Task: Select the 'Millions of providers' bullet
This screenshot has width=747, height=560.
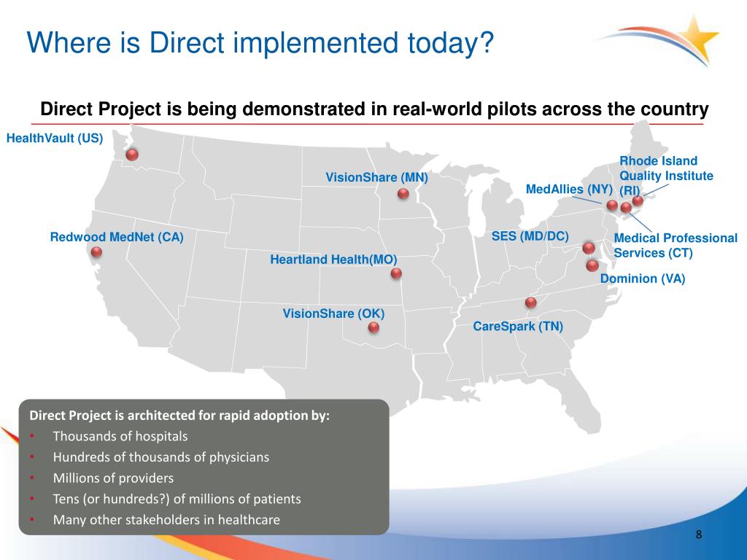Action: (x=113, y=478)
